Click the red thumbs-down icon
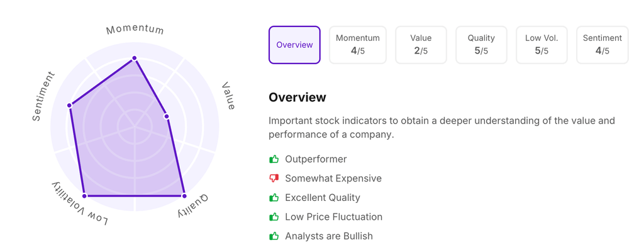This screenshot has height=252, width=644. click(x=274, y=178)
